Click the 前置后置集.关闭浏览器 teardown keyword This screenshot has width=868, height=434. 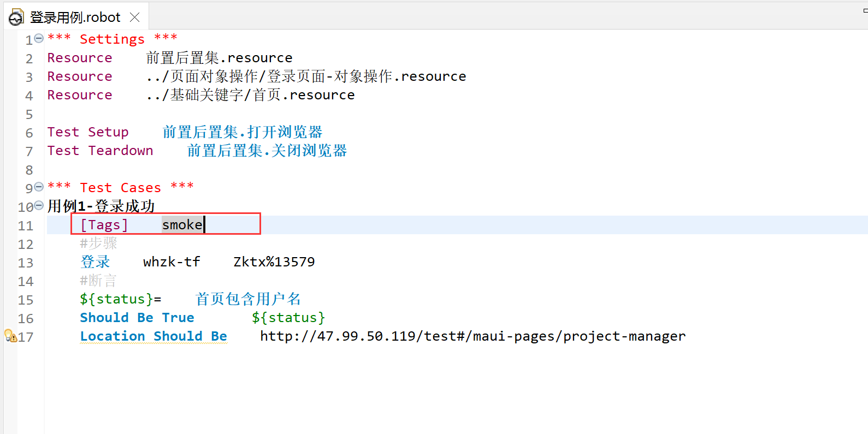(x=267, y=151)
